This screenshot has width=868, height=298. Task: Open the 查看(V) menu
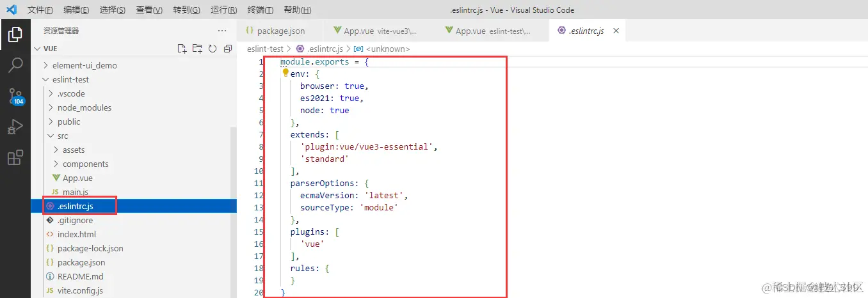(x=149, y=10)
